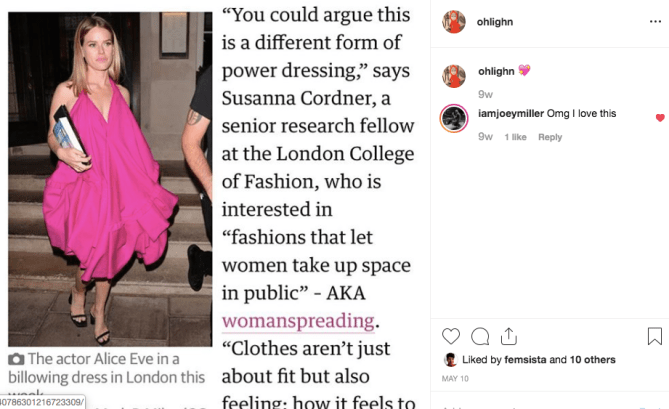
Task: Open ohlighn's profile picture in the post header
Action: pos(454,22)
